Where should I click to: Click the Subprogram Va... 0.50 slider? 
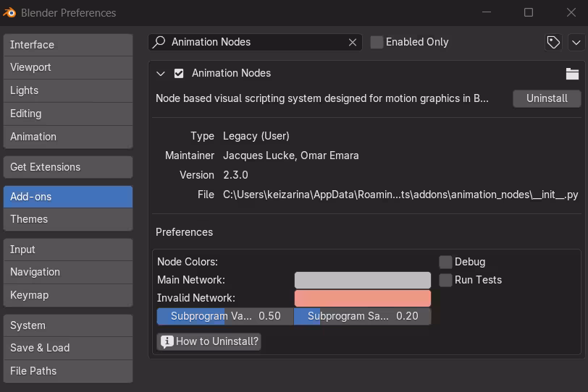225,316
